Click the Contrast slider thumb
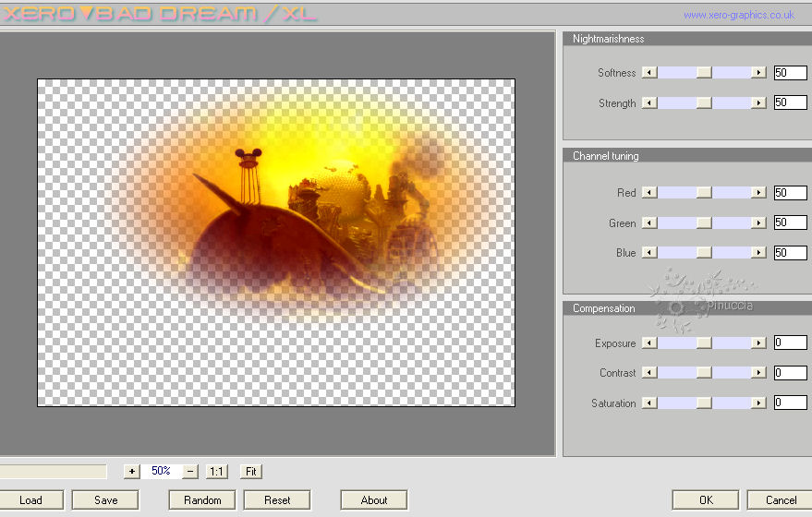The height and width of the screenshot is (517, 812). pyautogui.click(x=704, y=373)
